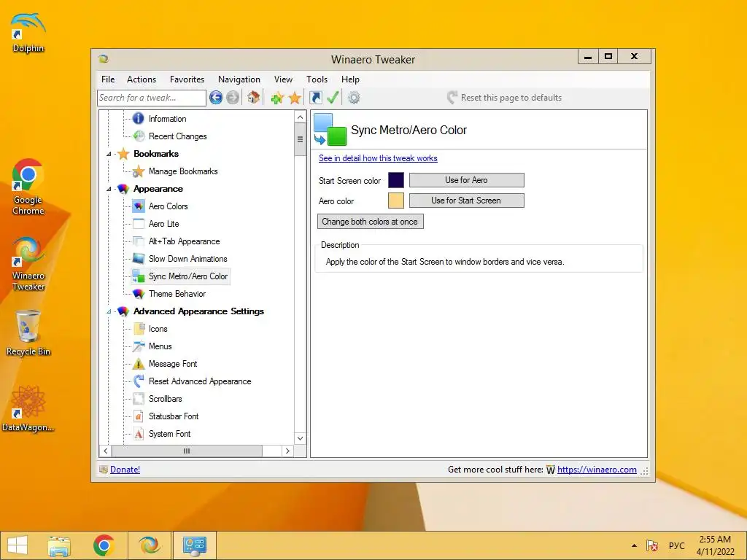Viewport: 747px width, 560px height.
Task: Open See in detail how this tweak works
Action: click(x=378, y=158)
